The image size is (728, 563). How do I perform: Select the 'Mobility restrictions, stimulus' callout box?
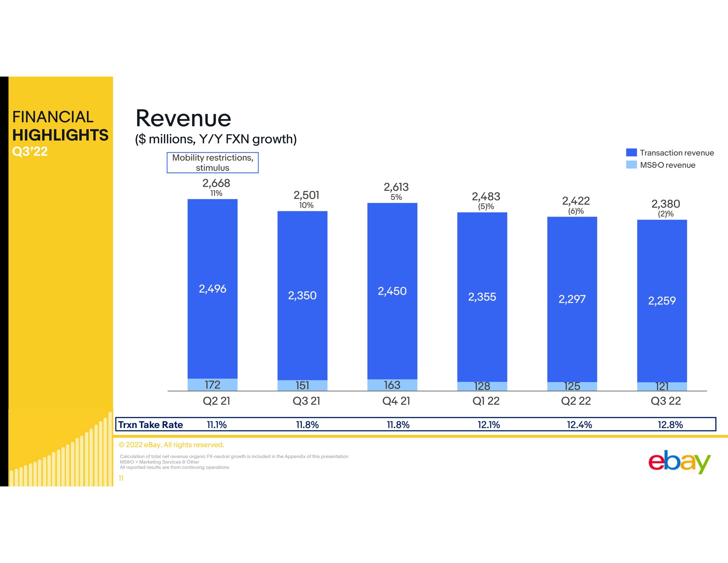[213, 163]
